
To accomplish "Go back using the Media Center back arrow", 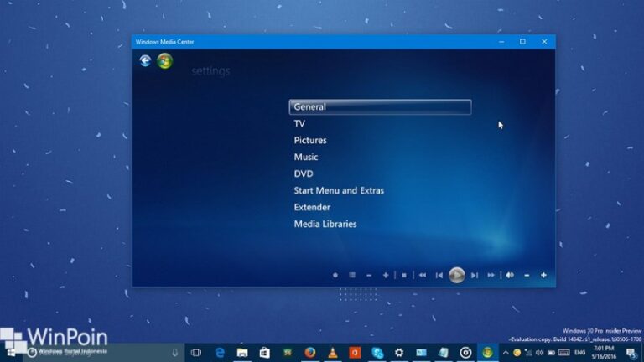I will 145,60.
